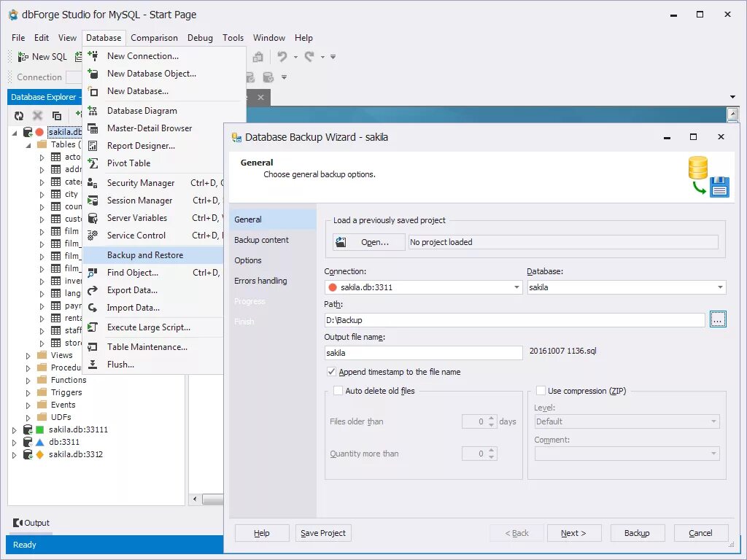Open the compression Level dropdown
747x560 pixels.
(713, 421)
